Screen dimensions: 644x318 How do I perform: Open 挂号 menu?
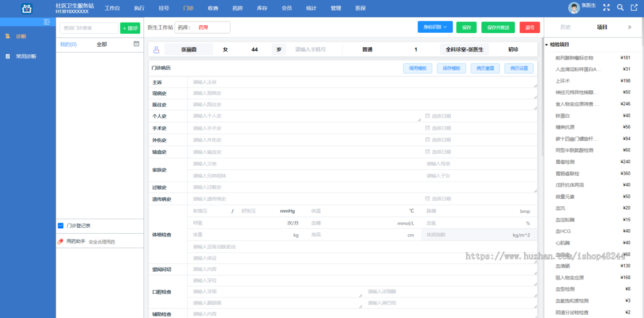[x=164, y=8]
